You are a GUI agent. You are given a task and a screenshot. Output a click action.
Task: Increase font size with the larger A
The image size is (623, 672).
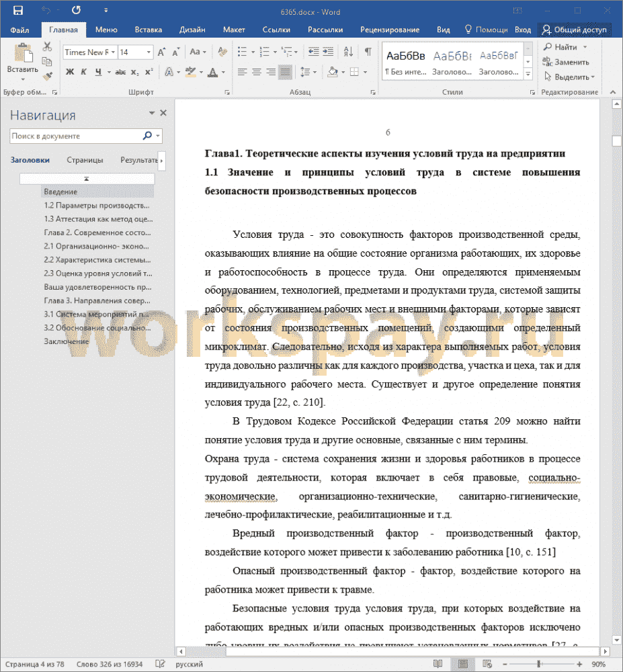161,52
